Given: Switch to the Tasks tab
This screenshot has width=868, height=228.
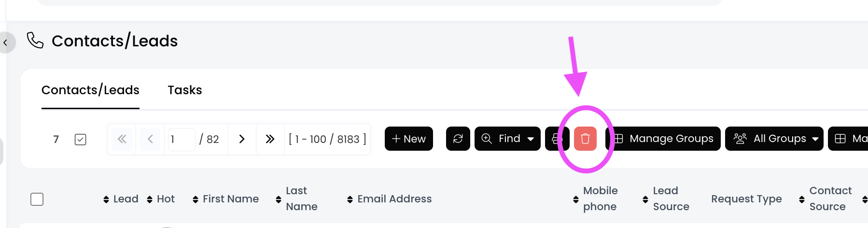Looking at the screenshot, I should 184,90.
